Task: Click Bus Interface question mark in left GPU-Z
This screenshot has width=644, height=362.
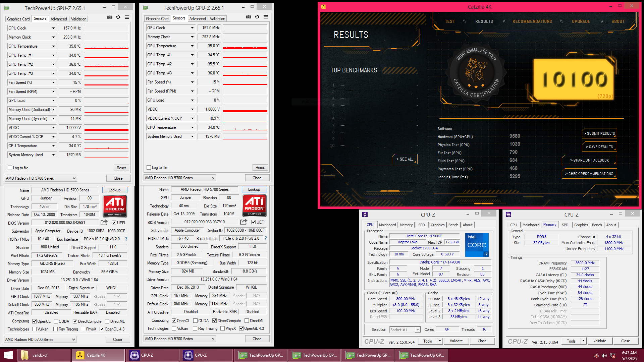Action: 126,239
